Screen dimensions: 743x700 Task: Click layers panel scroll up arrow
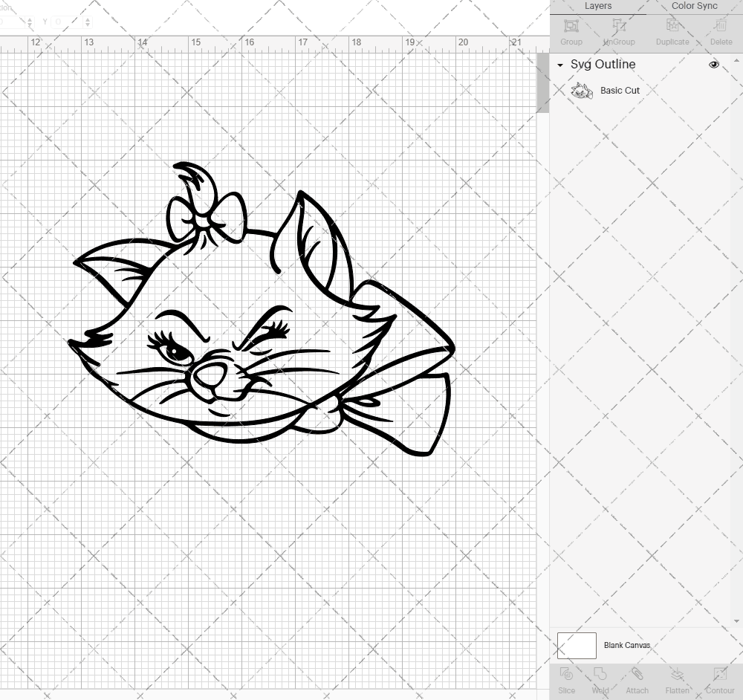(736, 61)
